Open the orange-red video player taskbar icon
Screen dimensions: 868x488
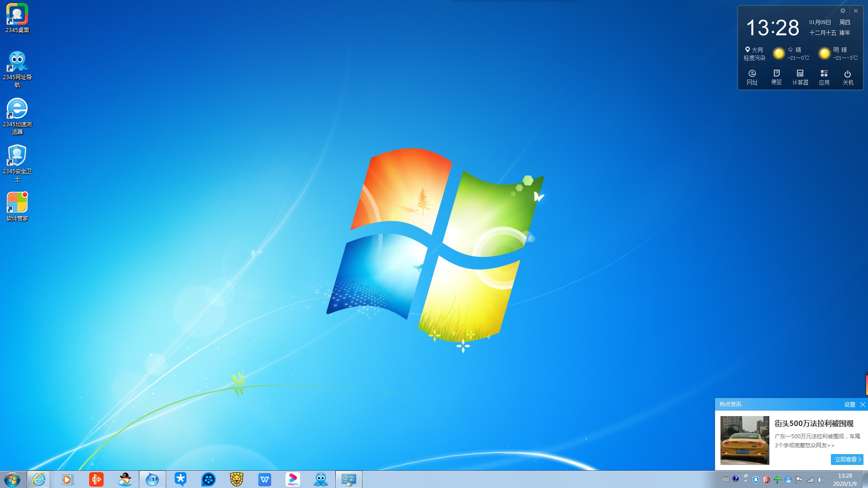pos(96,479)
